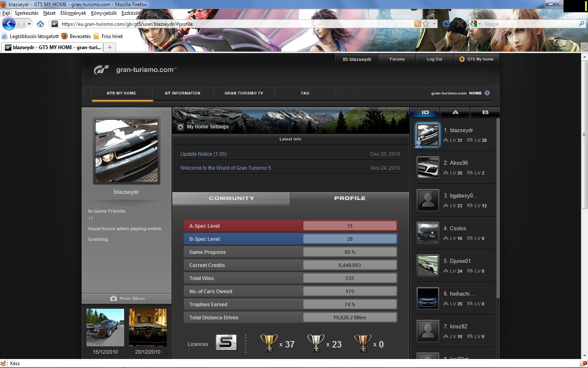Click the GT5 My home header button
The width and height of the screenshot is (588, 368).
coord(476,59)
